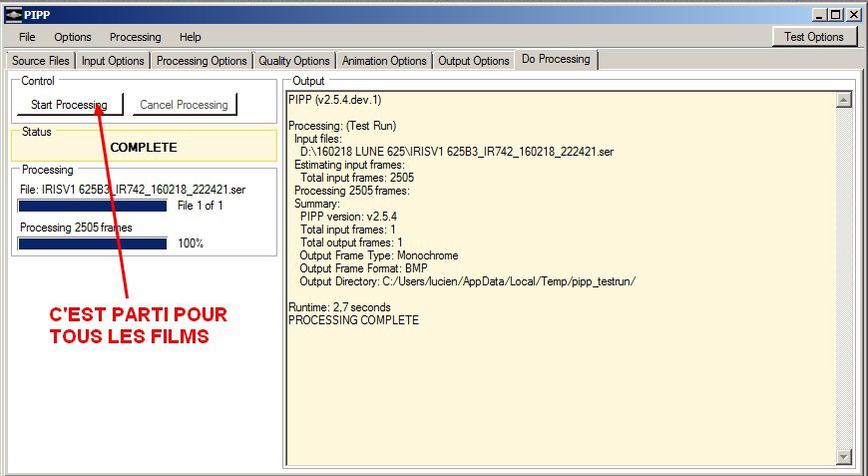868x476 pixels.
Task: Click the output log scroll down arrow
Action: click(x=844, y=457)
